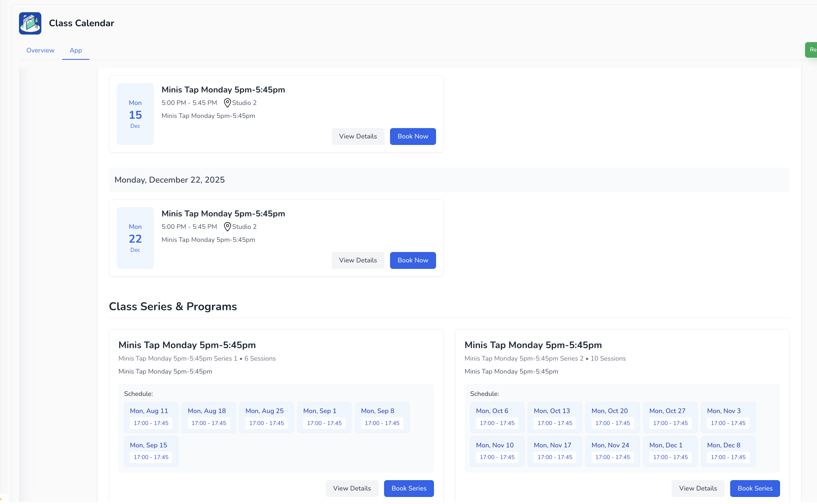
Task: View Details for Series 2 program
Action: point(698,489)
